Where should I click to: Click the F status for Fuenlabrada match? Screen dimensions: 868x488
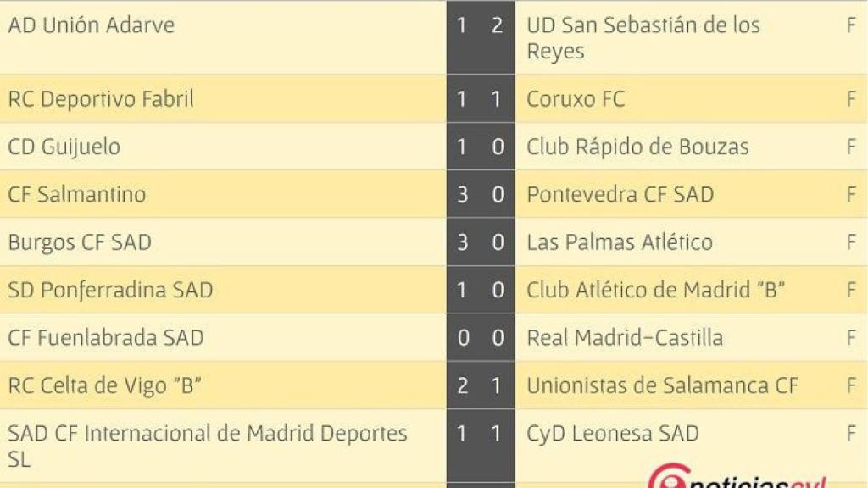click(851, 338)
